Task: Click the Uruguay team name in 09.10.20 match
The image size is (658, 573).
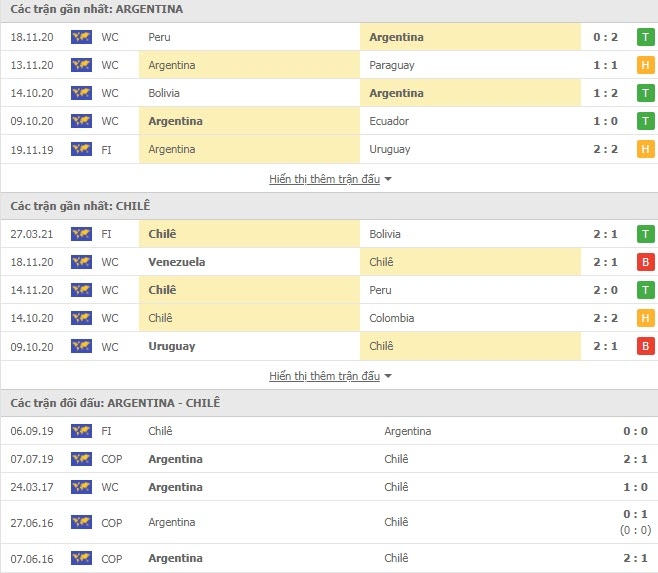Action: (172, 346)
